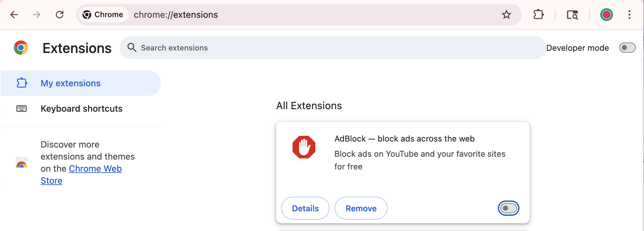Click the AdBlock red hand icon
The image size is (644, 231).
point(304,147)
